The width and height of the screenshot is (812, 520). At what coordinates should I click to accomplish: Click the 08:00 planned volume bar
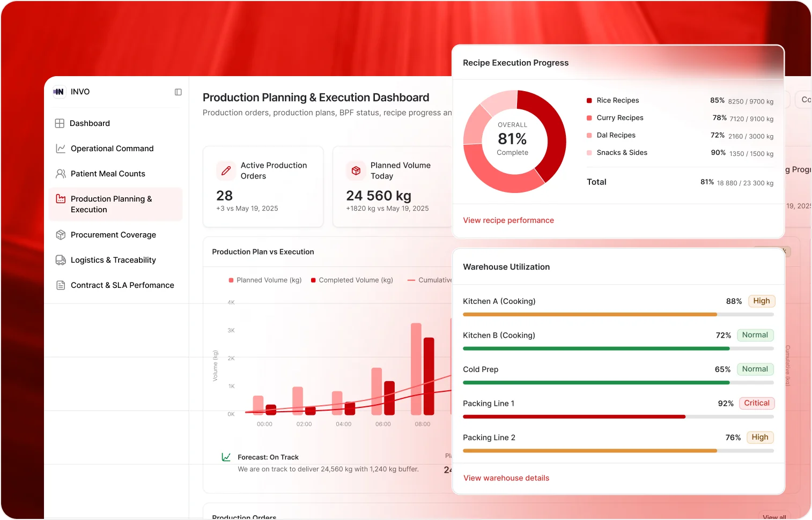416,369
